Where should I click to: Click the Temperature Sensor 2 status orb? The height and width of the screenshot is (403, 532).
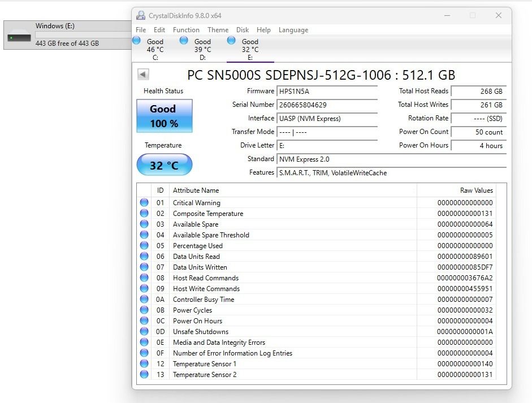(x=144, y=375)
